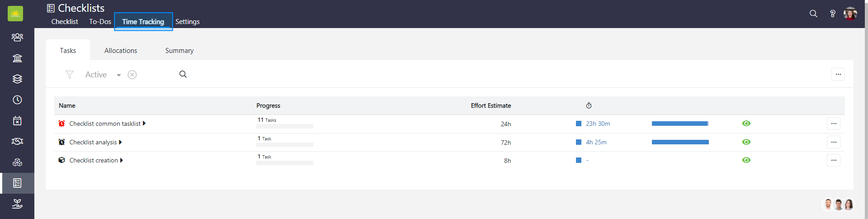Clear the Active filter with X icon
This screenshot has height=219, width=868.
132,75
